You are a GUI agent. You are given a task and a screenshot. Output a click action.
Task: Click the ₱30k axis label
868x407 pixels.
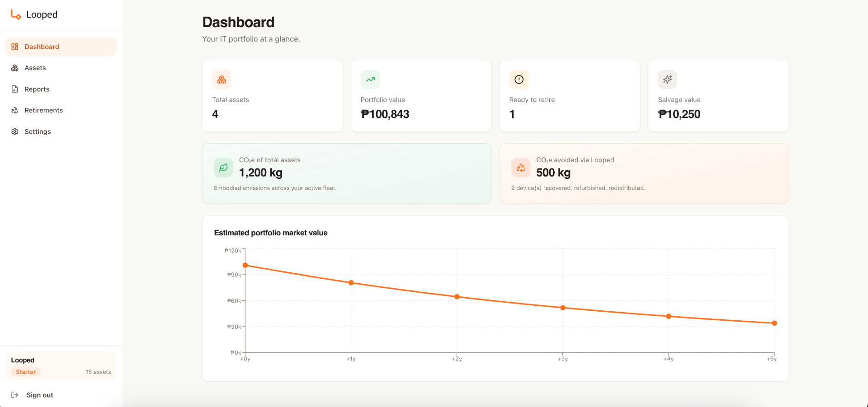[234, 327]
